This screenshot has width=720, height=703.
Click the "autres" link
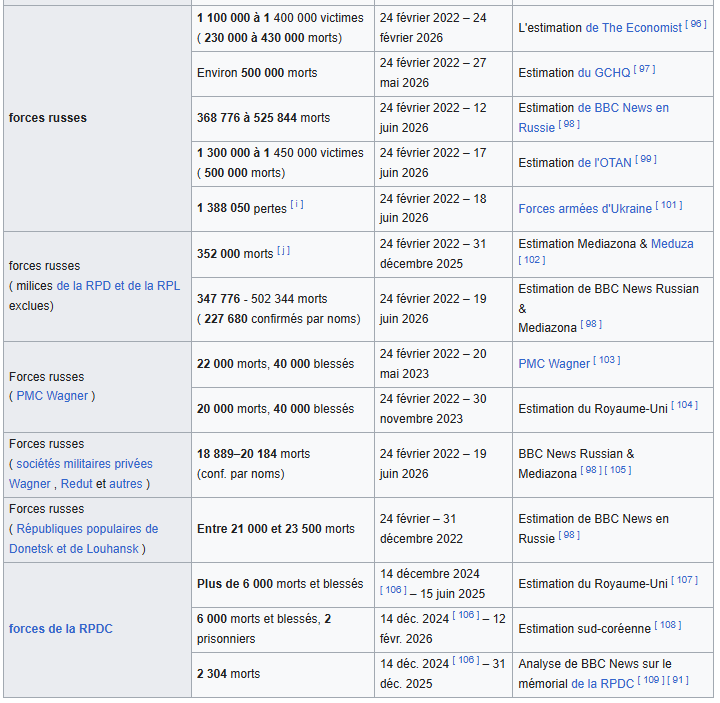[126, 484]
